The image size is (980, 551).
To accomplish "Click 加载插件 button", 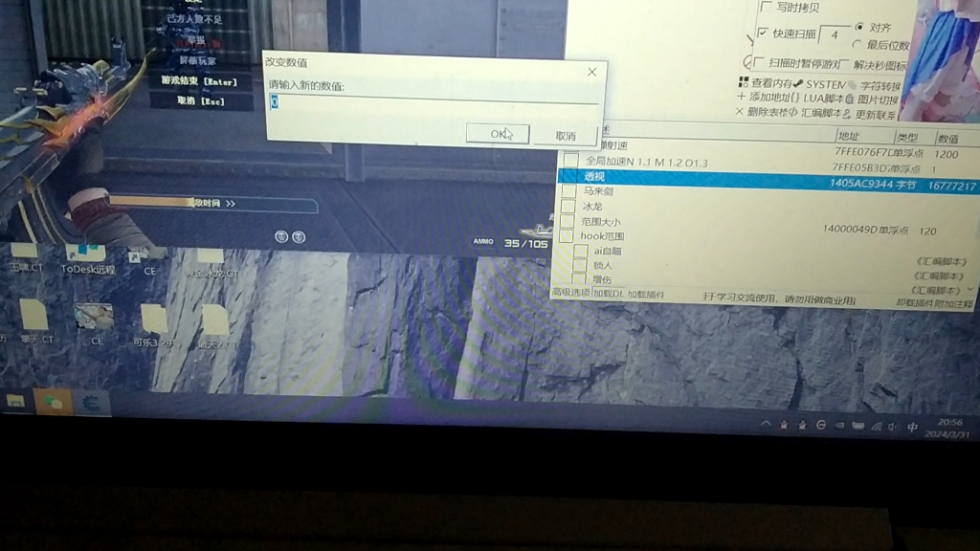I will pyautogui.click(x=646, y=294).
